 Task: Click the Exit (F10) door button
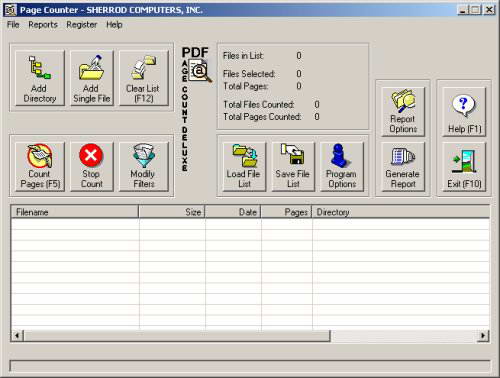[x=464, y=166]
